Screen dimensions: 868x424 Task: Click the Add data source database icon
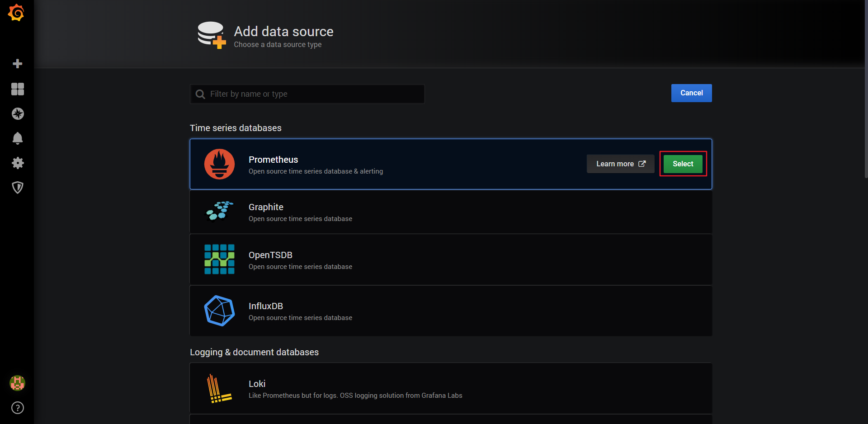click(x=212, y=35)
